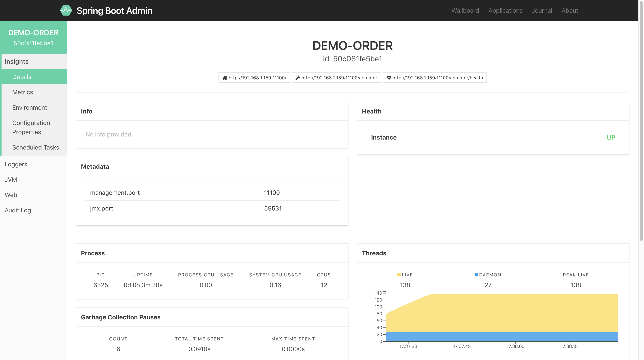This screenshot has height=360, width=644.
Task: Open the Journal page
Action: click(542, 11)
